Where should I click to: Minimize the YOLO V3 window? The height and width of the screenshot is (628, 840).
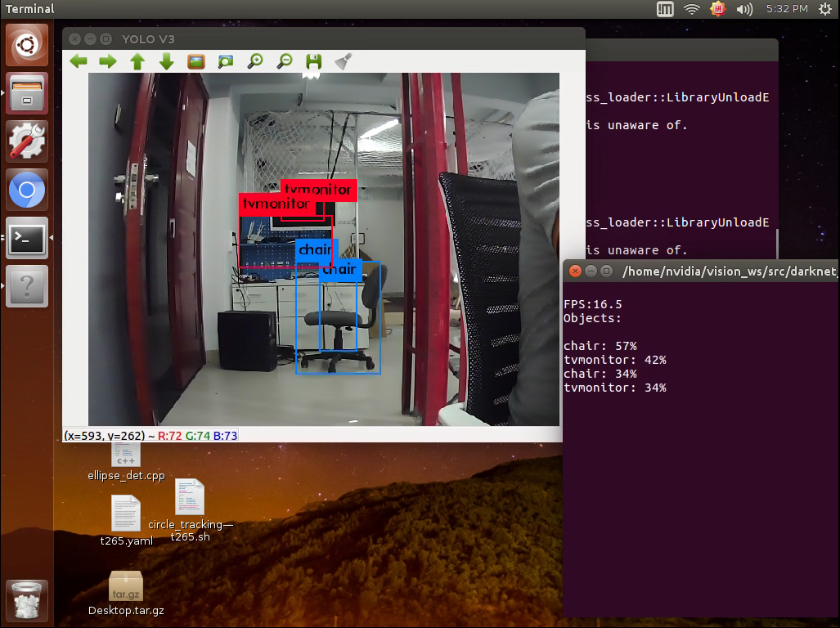91,39
